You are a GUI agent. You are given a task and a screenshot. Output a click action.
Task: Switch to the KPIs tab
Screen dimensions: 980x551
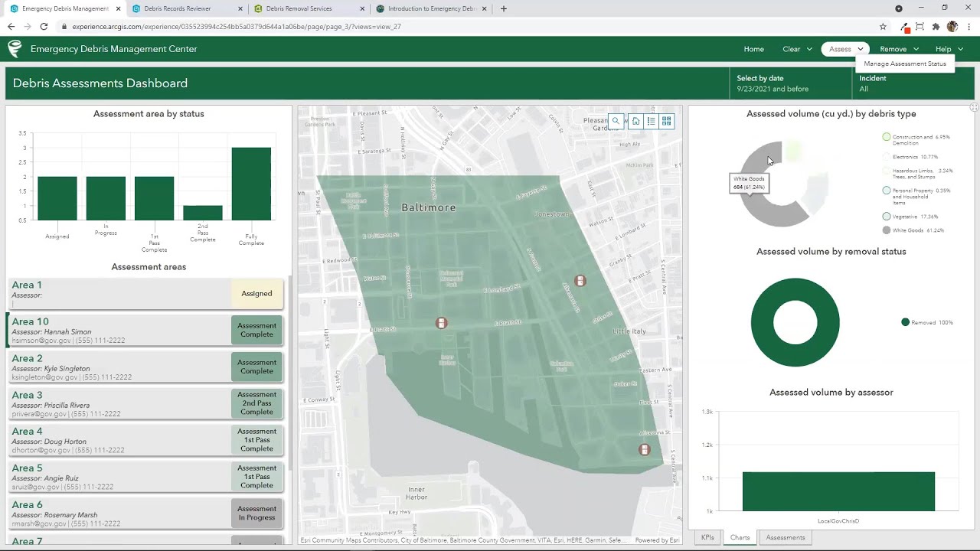coord(707,537)
